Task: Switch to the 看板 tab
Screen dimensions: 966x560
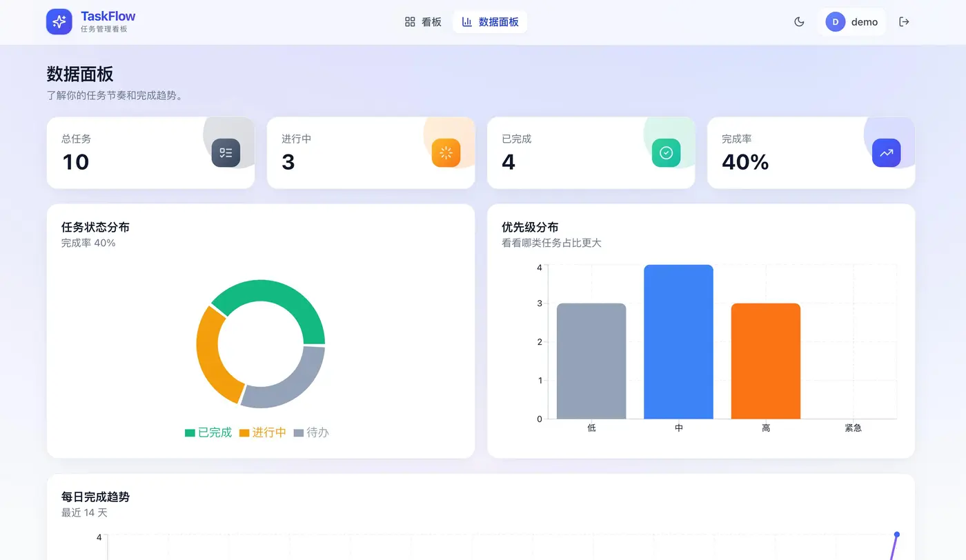Action: 423,21
